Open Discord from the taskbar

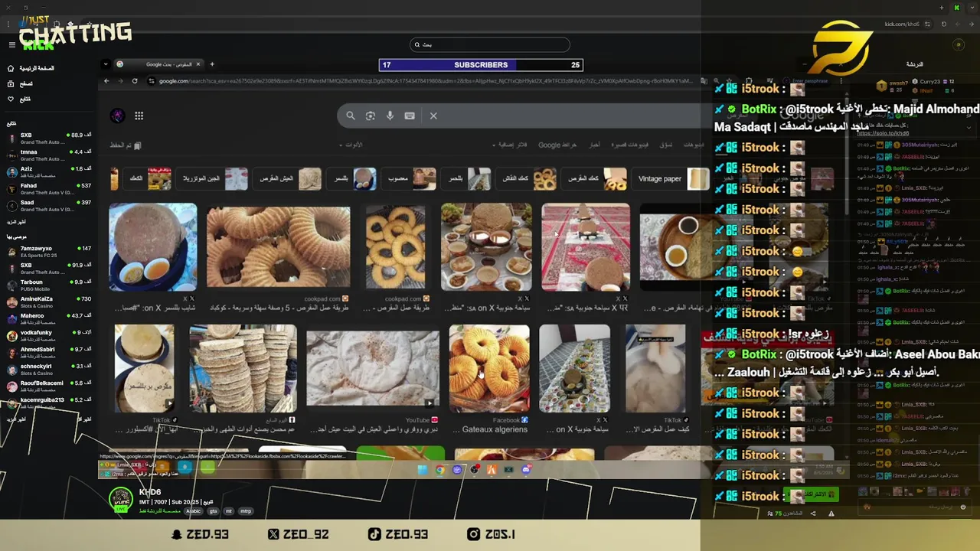coord(526,470)
